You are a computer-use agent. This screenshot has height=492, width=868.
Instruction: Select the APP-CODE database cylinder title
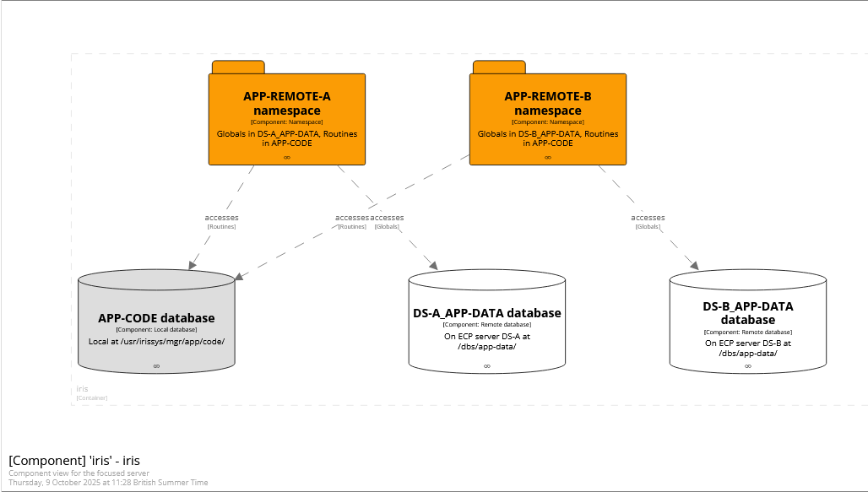pos(156,318)
